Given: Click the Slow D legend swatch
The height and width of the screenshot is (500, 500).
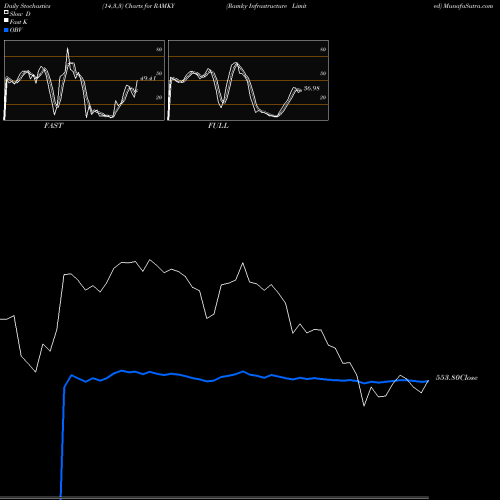Looking at the screenshot, I should point(6,13).
